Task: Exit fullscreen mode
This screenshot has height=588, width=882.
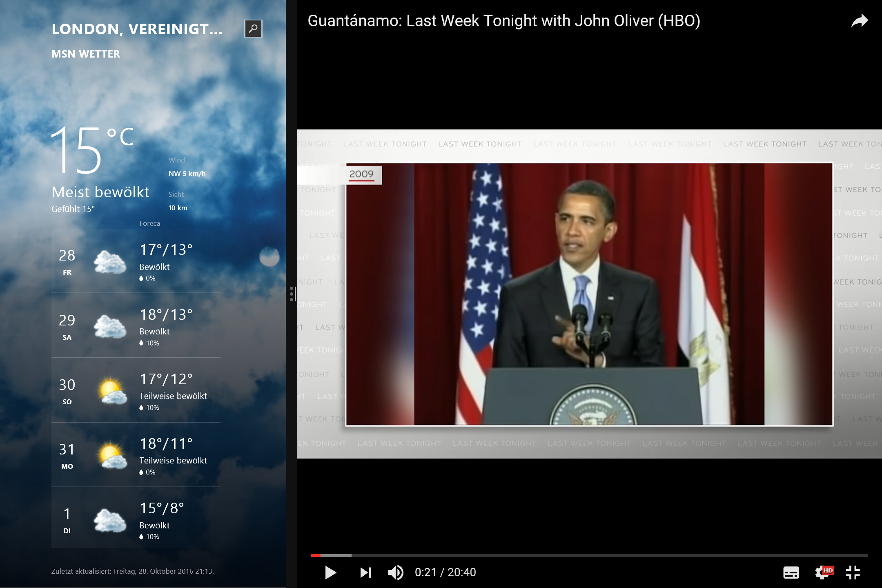Action: tap(853, 572)
